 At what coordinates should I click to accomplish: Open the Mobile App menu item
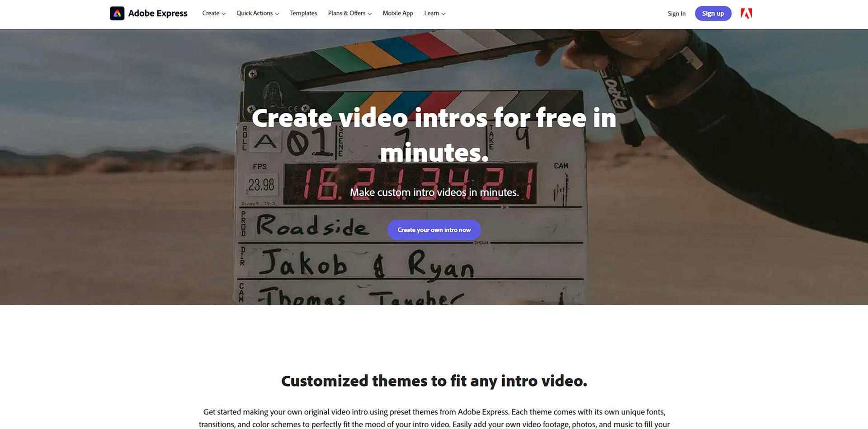[x=398, y=13]
